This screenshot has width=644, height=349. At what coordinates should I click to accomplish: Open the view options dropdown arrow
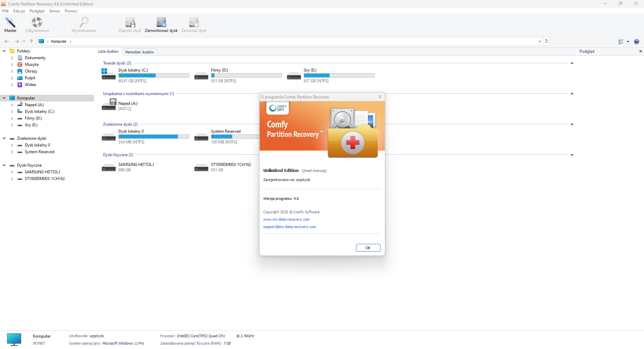pyautogui.click(x=628, y=42)
